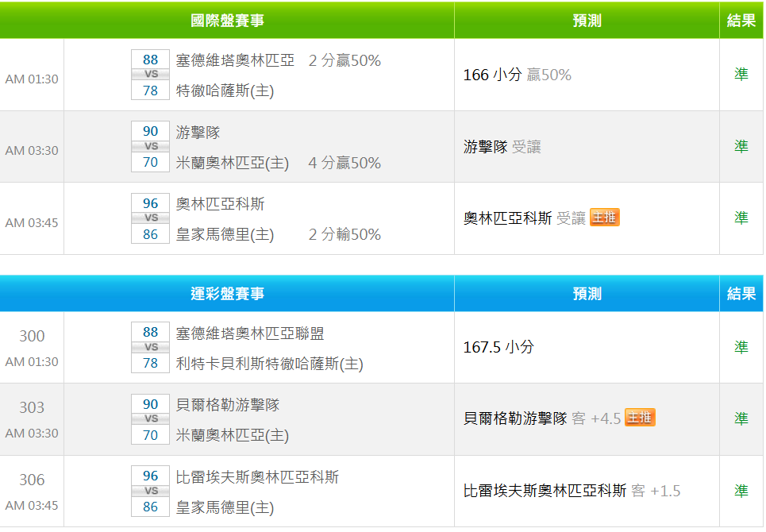Image resolution: width=766 pixels, height=532 pixels.
Task: Click score 78 in 運彩盤 match 300
Action: pos(151,363)
